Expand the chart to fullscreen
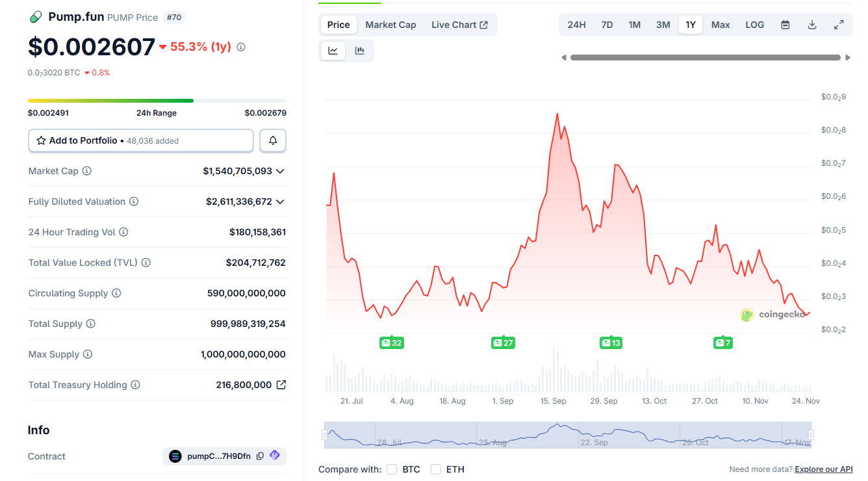The width and height of the screenshot is (868, 481). click(x=839, y=24)
